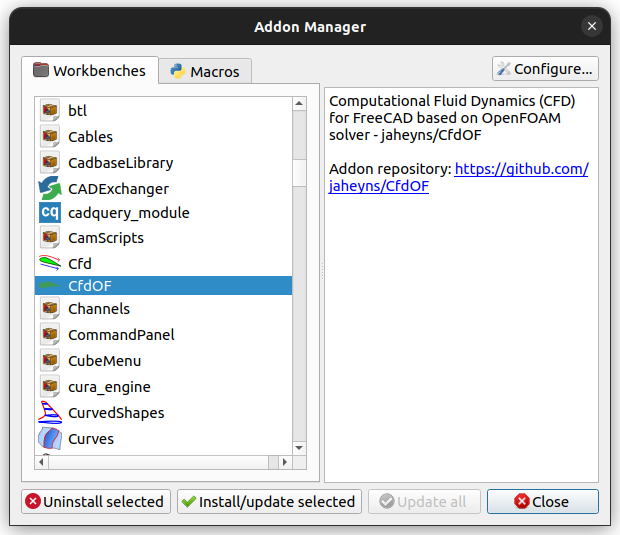Select CamScripts in the list
620x535 pixels.
163,238
